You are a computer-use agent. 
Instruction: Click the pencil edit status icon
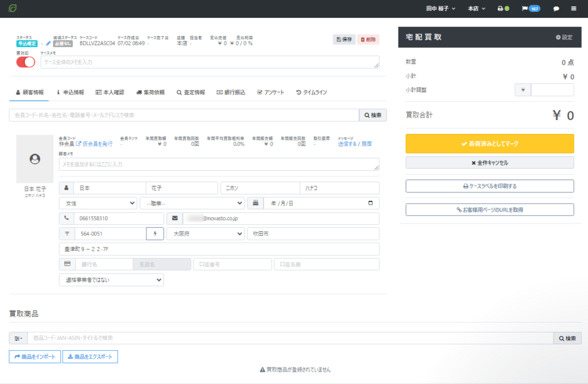(48, 44)
